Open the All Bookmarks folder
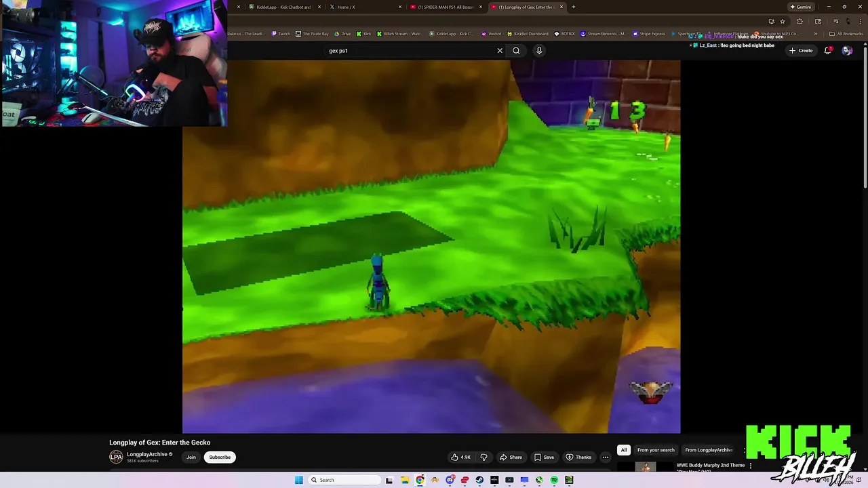This screenshot has height=488, width=868. coord(846,34)
